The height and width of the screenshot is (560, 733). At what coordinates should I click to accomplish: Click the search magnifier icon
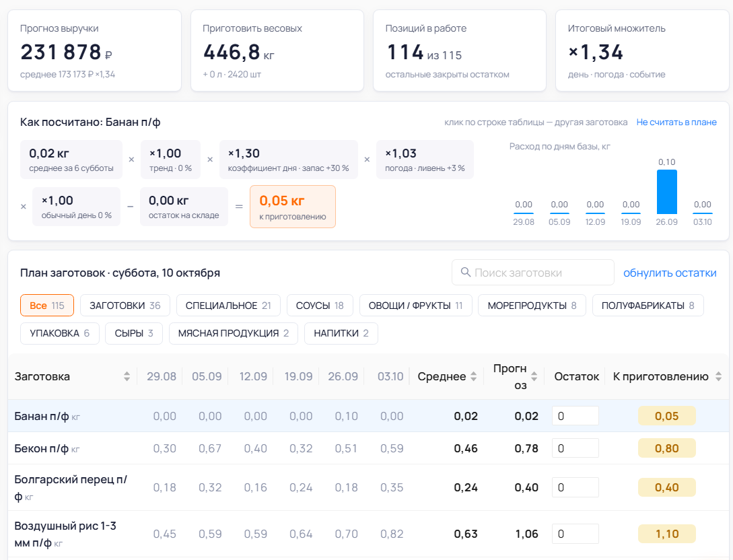tap(466, 272)
